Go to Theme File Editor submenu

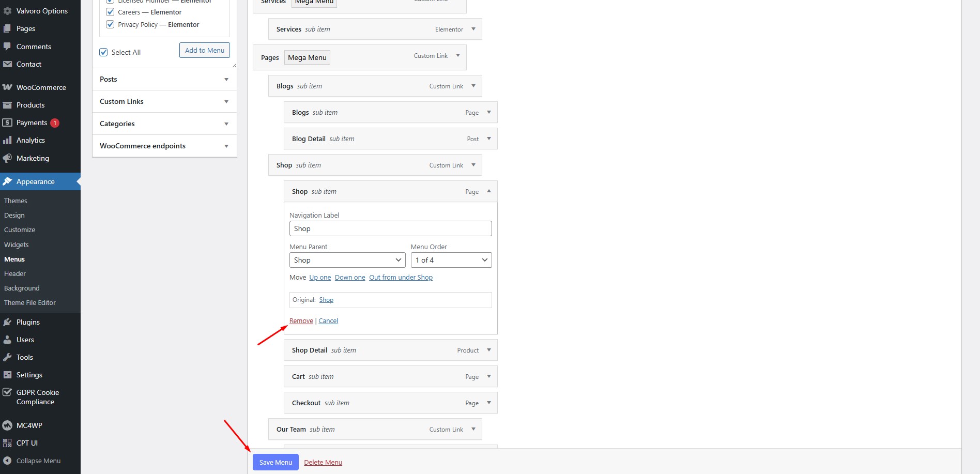[30, 302]
